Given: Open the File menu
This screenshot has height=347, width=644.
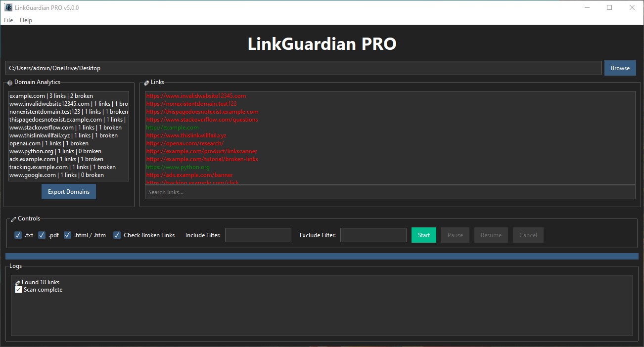Looking at the screenshot, I should tap(8, 20).
